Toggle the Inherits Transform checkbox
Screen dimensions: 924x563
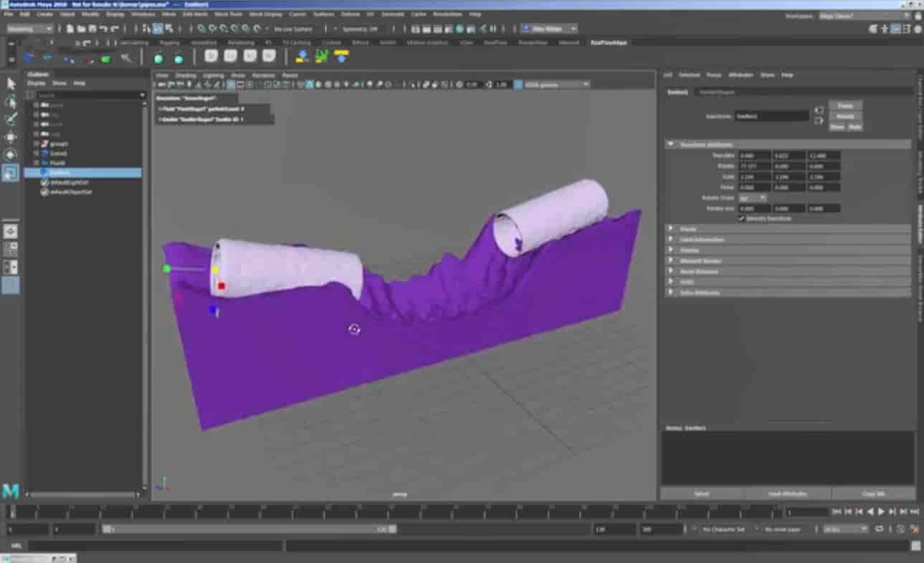pos(743,218)
